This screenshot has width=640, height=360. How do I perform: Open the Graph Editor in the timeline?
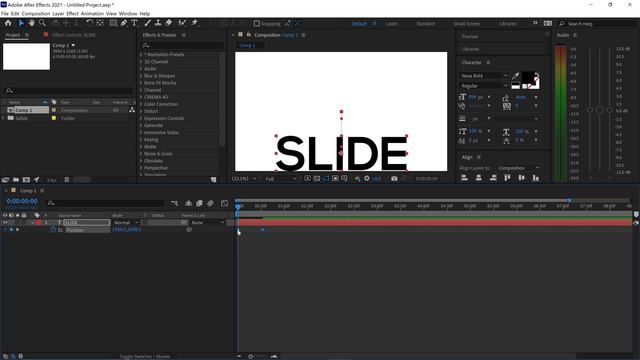tap(224, 203)
